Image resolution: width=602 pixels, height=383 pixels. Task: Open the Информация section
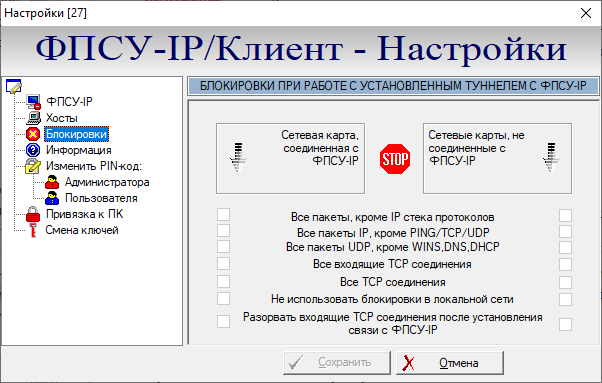tap(79, 150)
